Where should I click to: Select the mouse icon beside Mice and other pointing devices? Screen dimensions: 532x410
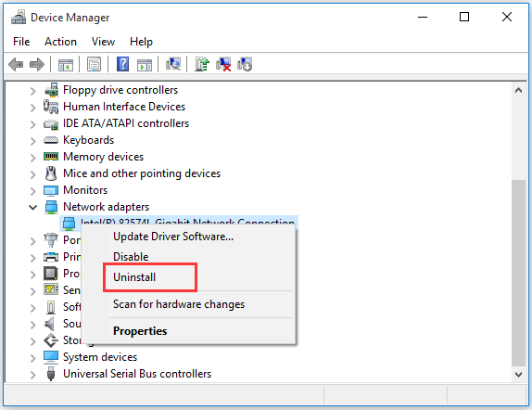click(x=51, y=173)
